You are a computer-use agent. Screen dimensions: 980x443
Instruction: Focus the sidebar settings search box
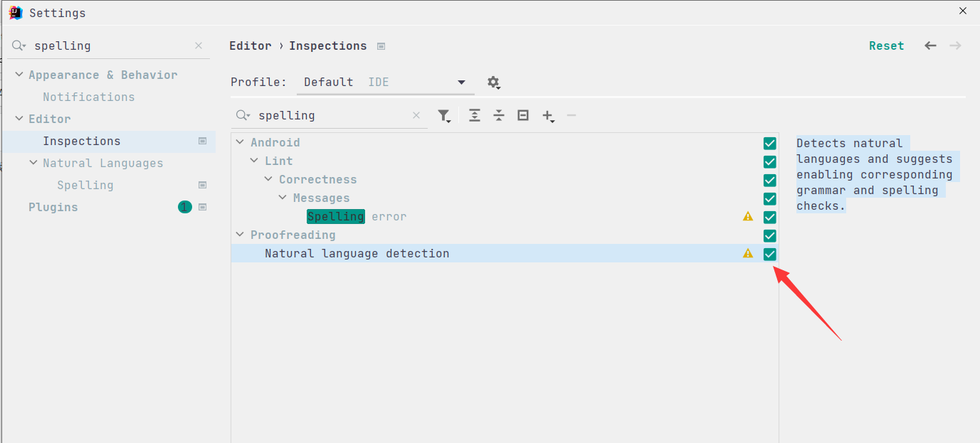coord(110,46)
